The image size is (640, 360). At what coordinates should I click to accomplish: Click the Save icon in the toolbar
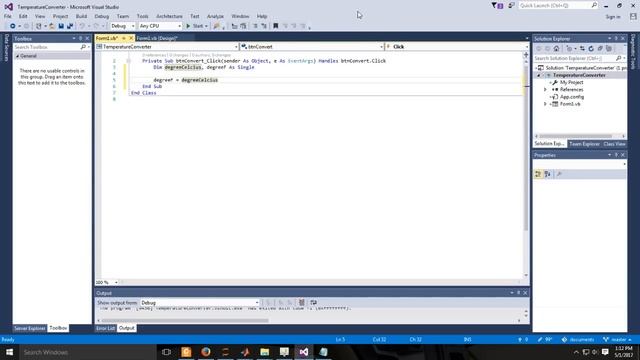pos(61,26)
